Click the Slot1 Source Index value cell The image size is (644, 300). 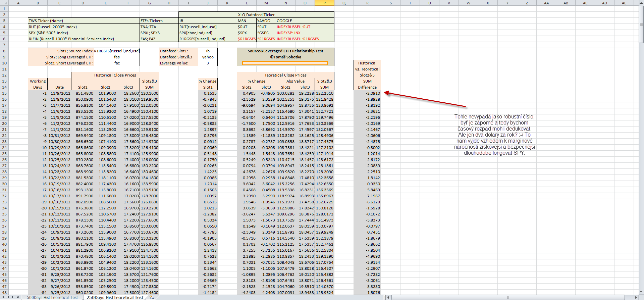pos(117,51)
